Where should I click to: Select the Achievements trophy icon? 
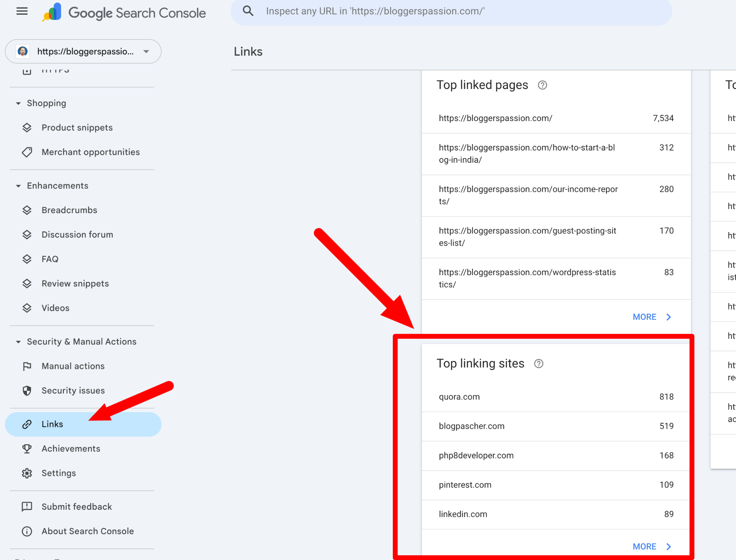(x=27, y=449)
